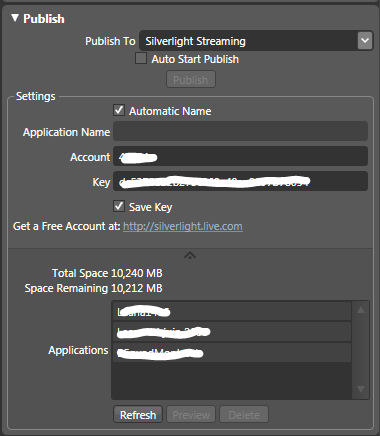This screenshot has height=436, width=380.
Task: Select Silverlight Streaming combo box
Action: pyautogui.click(x=256, y=41)
